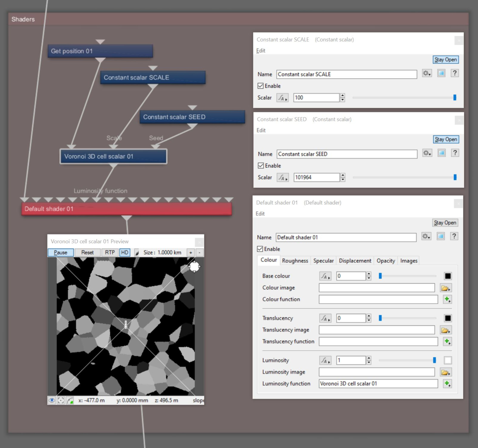Toggle Stay Open in Default shader 01 panel
This screenshot has height=448, width=478.
[445, 223]
